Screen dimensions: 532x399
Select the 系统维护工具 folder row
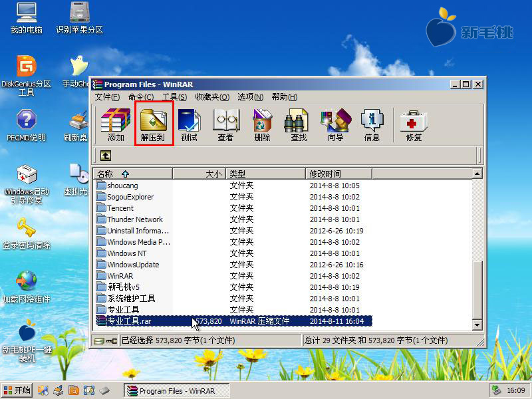pos(233,299)
